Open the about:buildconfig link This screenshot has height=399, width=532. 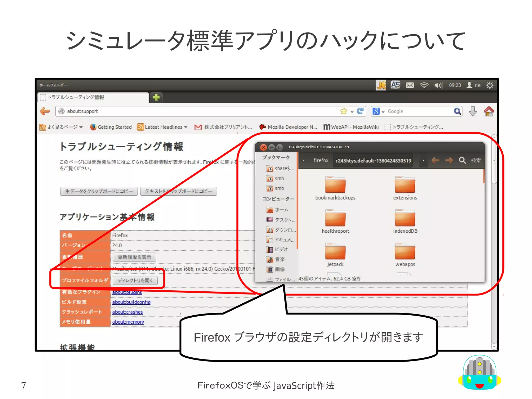coord(131,302)
